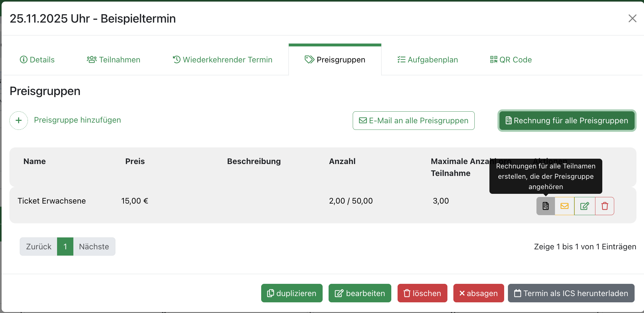Click the green edit icon for Ticket Erwachsene
Viewport: 644px width, 313px height.
(584, 206)
